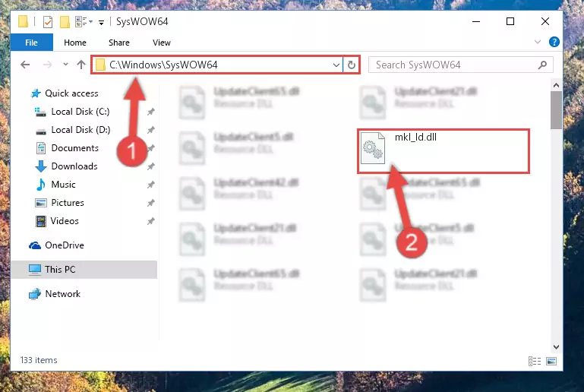Select OneDrive in the navigation pane

65,245
